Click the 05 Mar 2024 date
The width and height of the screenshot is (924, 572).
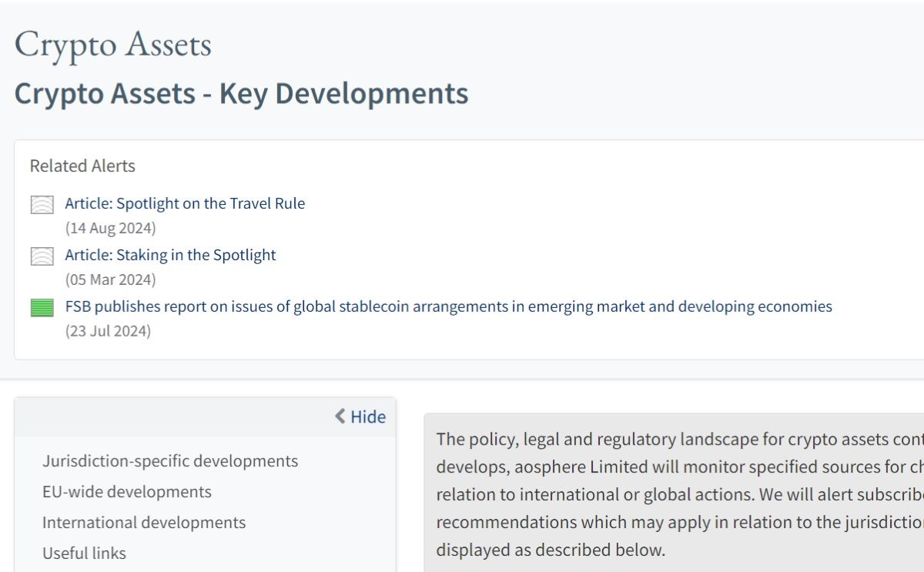[110, 279]
